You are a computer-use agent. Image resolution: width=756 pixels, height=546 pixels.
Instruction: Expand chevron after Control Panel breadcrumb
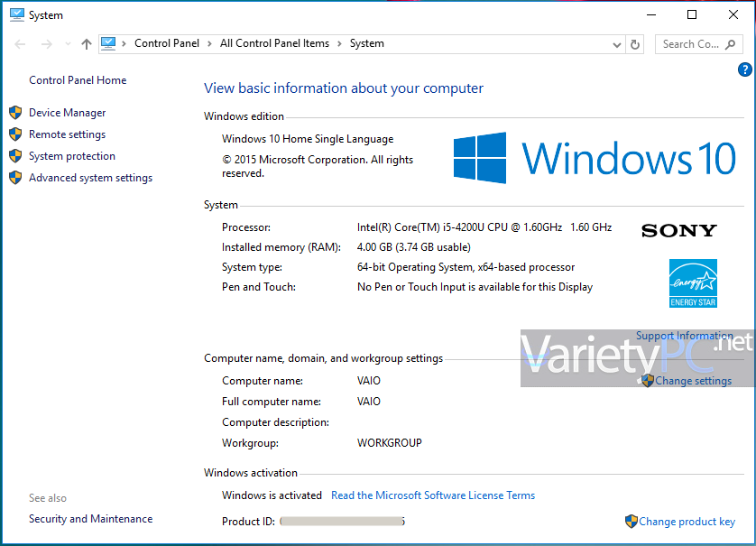click(x=209, y=43)
